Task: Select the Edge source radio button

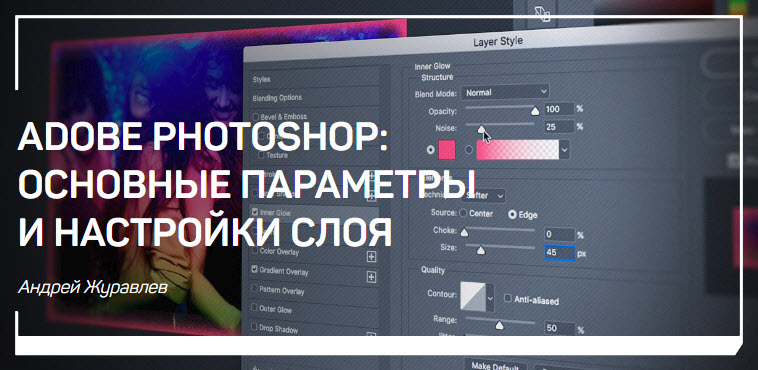Action: click(512, 214)
